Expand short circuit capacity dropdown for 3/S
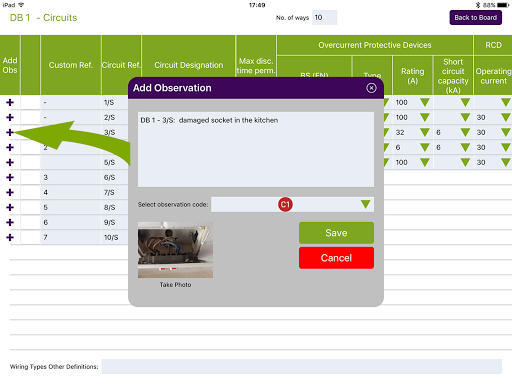Image resolution: width=512 pixels, height=384 pixels. (x=465, y=132)
